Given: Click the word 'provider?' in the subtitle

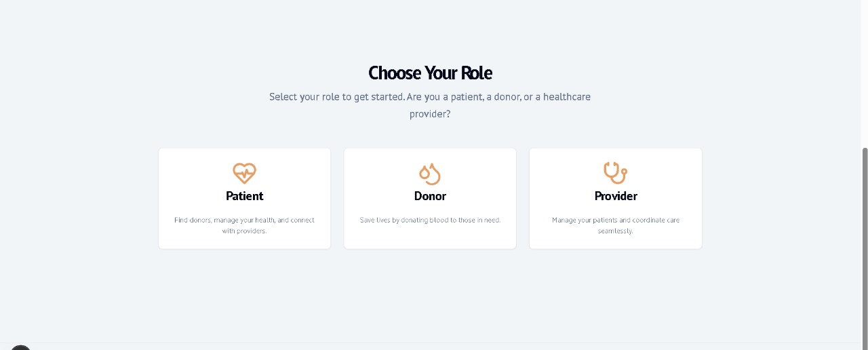Looking at the screenshot, I should point(430,115).
